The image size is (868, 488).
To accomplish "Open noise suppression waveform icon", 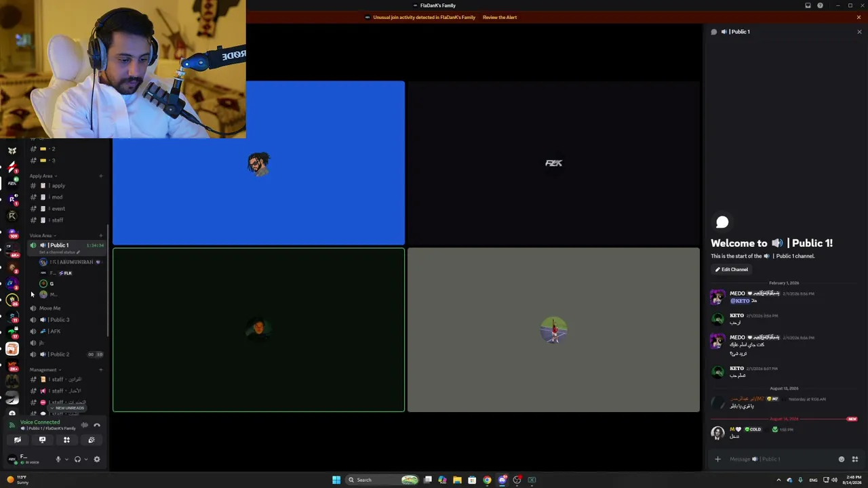I will point(84,425).
